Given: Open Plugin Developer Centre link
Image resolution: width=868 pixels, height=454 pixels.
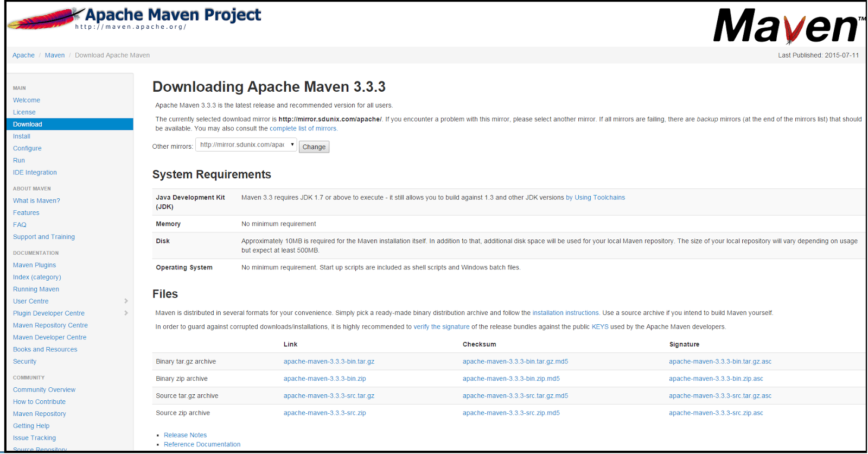Looking at the screenshot, I should [49, 313].
